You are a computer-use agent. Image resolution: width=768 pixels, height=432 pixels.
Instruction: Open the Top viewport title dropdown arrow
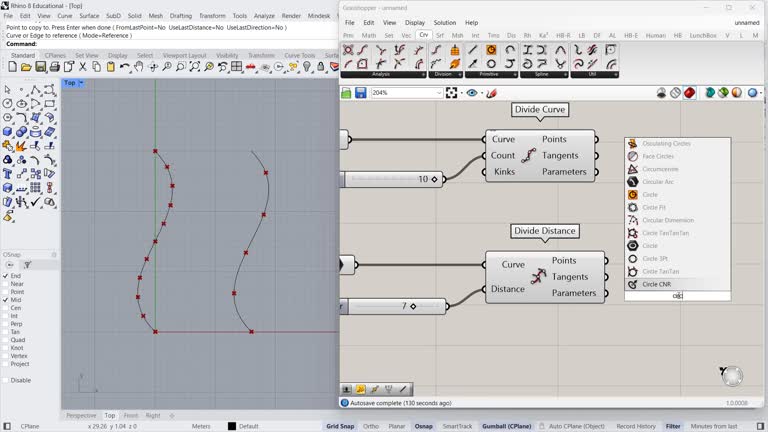(82, 83)
